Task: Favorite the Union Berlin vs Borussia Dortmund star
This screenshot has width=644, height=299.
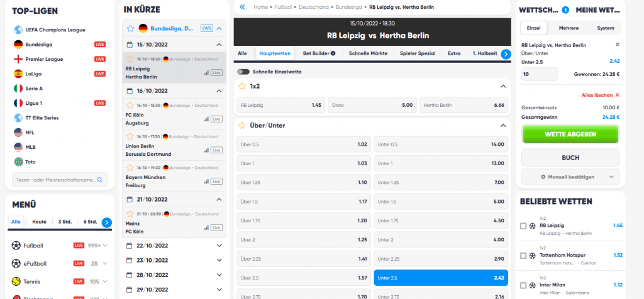Action: pos(130,136)
